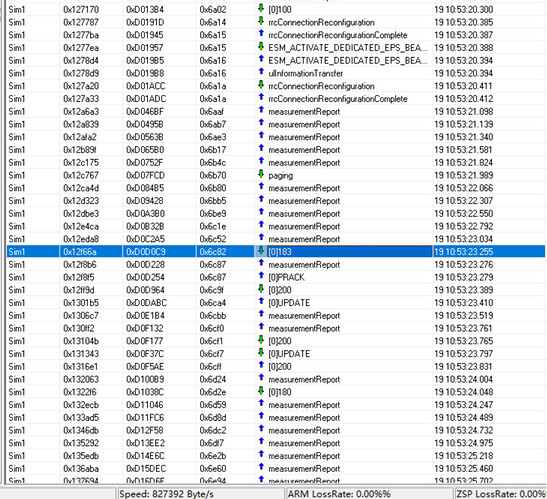Click the up arrow in the 10:53:21.098 measurementReport row
Screen dimensions: 547x499
(261, 111)
